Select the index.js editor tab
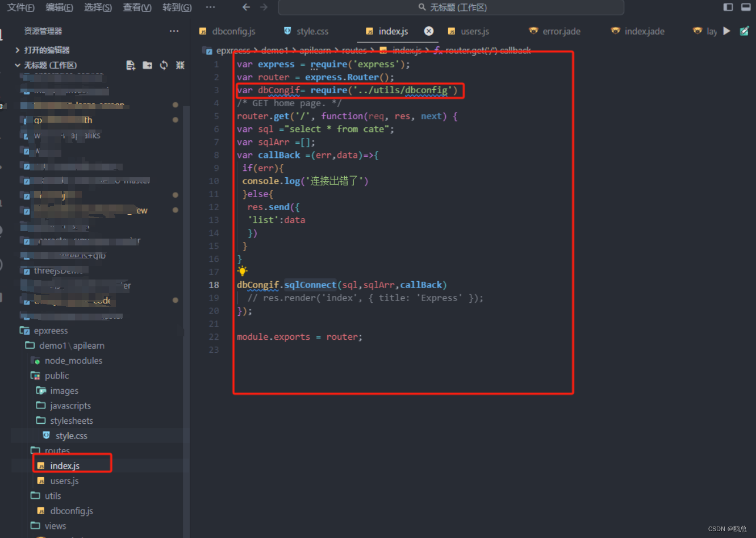Viewport: 756px width, 538px height. tap(393, 31)
